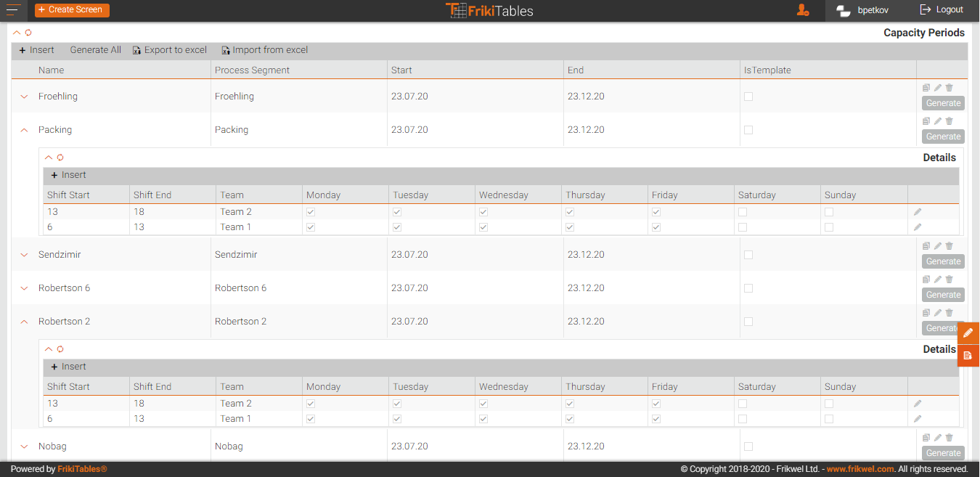Open the orange floating edit pencil button
Viewport: 980px width, 477px height.
pos(968,333)
